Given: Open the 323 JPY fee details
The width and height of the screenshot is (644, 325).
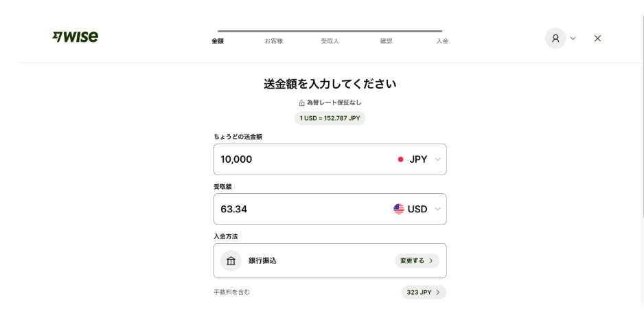Looking at the screenshot, I should [424, 292].
